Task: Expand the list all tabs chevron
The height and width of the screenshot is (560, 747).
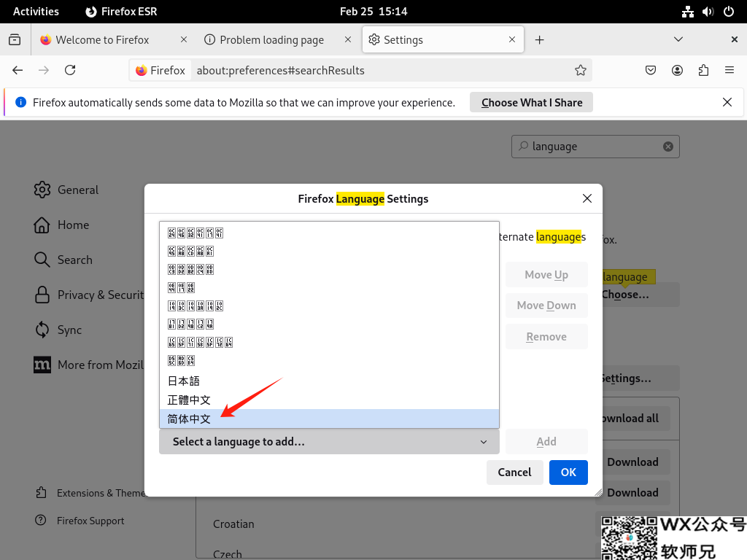Action: point(678,39)
